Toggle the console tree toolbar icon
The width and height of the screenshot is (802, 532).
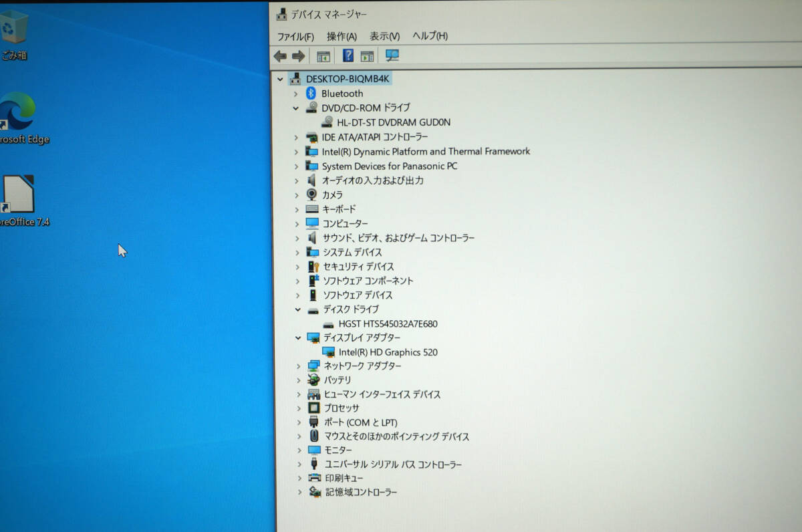(x=323, y=56)
